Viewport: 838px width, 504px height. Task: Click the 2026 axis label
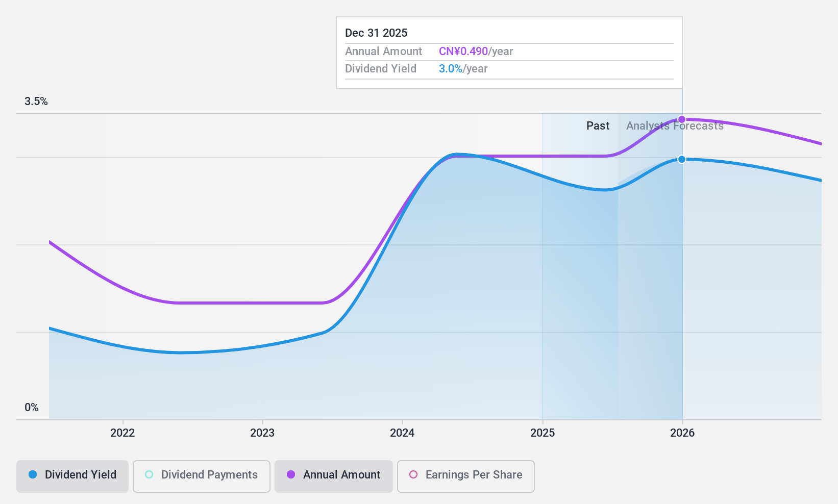pyautogui.click(x=682, y=433)
